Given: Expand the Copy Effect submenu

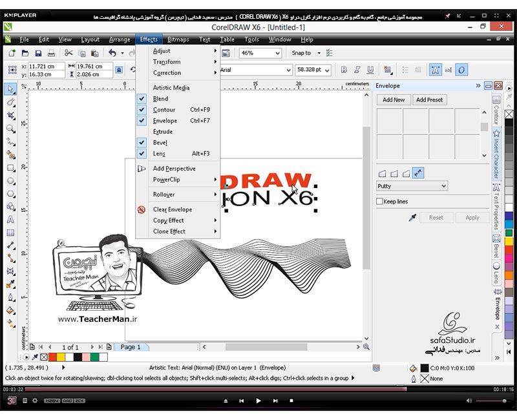Looking at the screenshot, I should point(178,220).
